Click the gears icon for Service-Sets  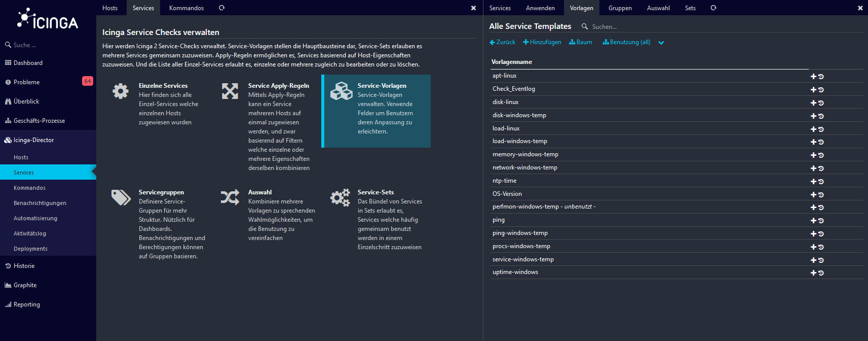pos(341,197)
